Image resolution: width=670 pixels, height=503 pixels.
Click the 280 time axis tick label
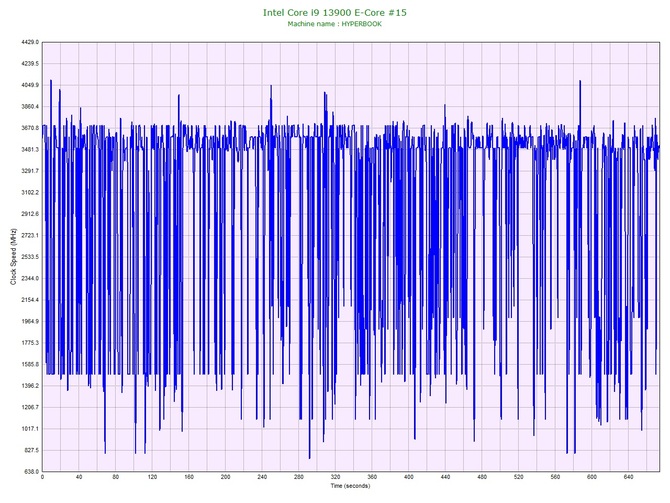[x=299, y=477]
